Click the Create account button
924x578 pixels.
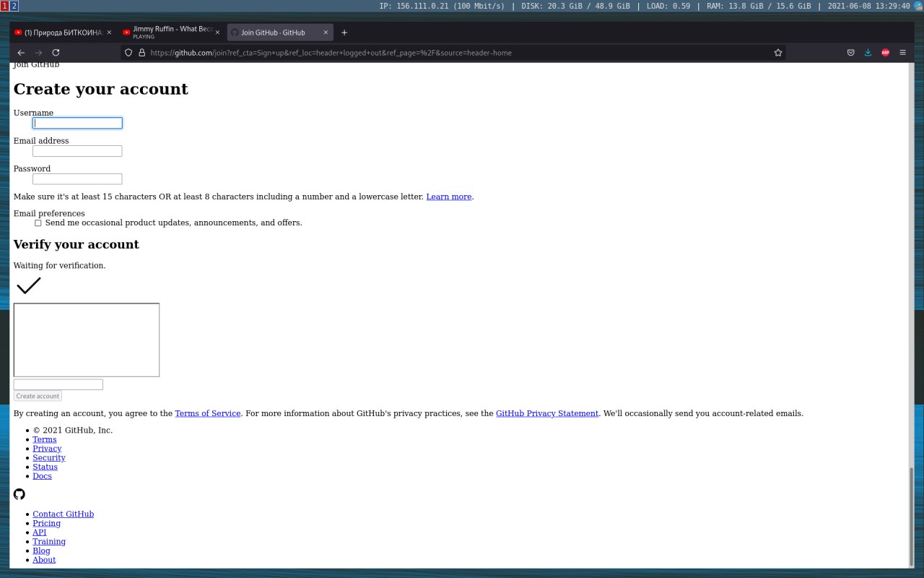[38, 396]
